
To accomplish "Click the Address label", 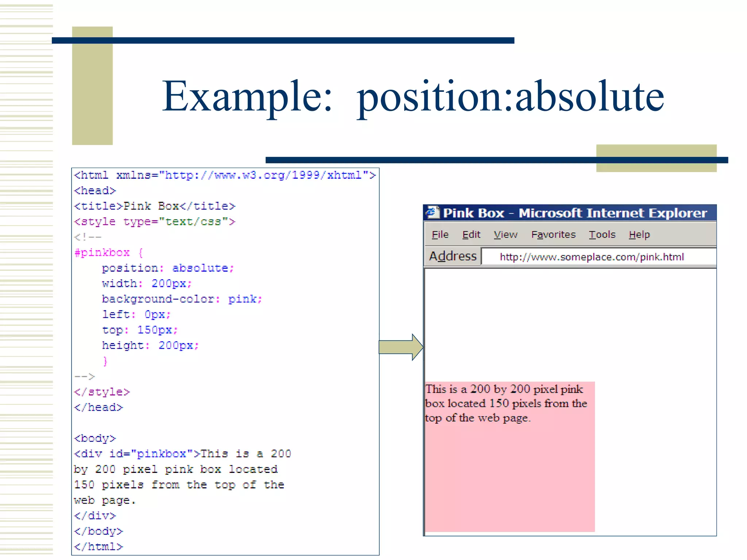I will [x=453, y=256].
